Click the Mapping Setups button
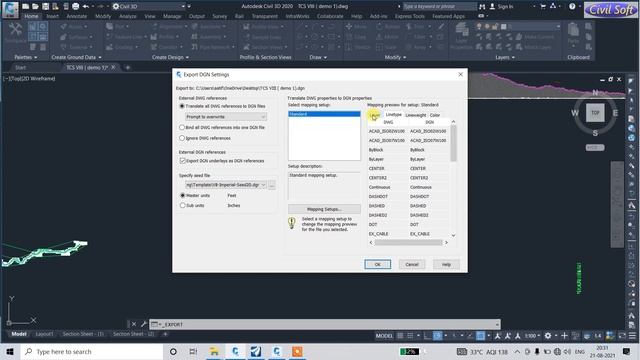Screen dimensions: 640x360 [x=324, y=209]
